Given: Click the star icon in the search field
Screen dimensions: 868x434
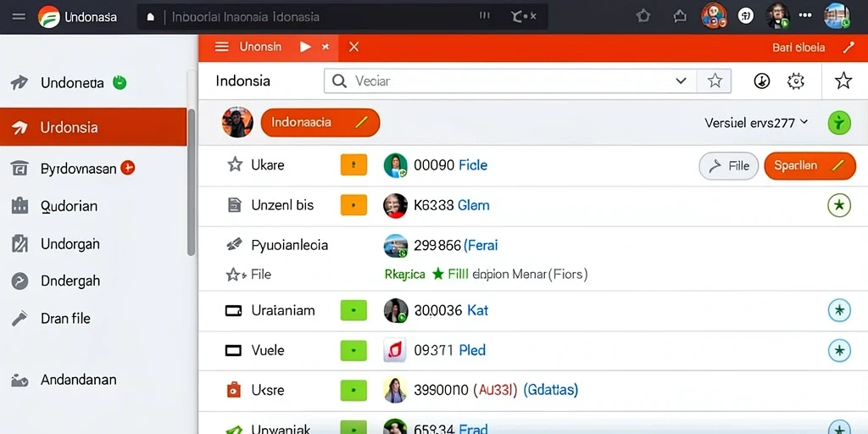Looking at the screenshot, I should coord(715,81).
